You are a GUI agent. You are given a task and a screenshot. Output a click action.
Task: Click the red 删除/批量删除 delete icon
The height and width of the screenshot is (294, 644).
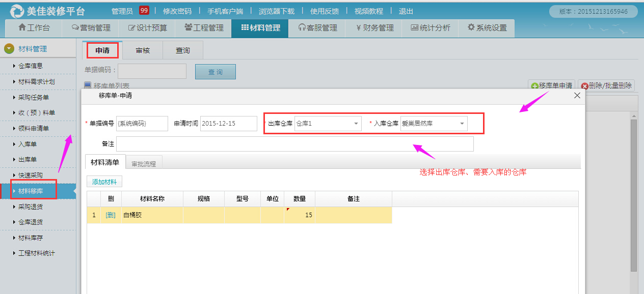(584, 86)
